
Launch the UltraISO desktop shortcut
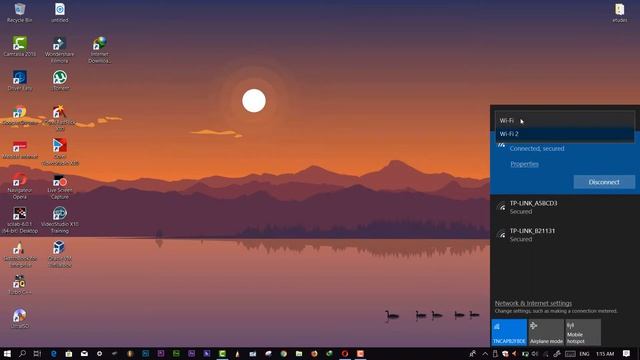click(x=20, y=319)
